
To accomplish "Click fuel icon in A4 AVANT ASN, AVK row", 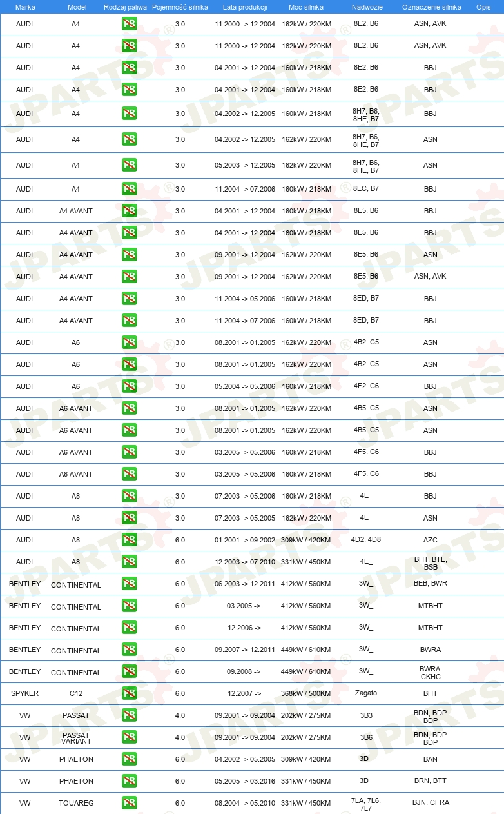I will tap(129, 277).
